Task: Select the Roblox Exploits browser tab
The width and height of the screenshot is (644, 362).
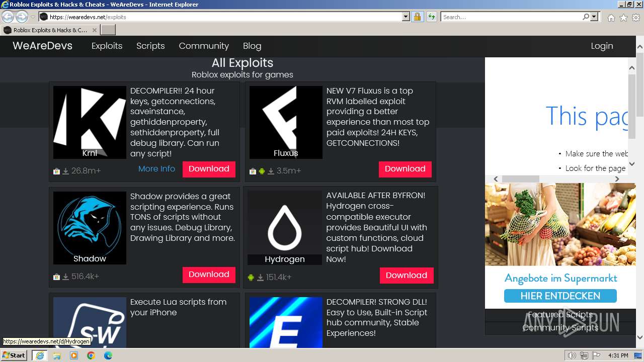Action: point(50,30)
